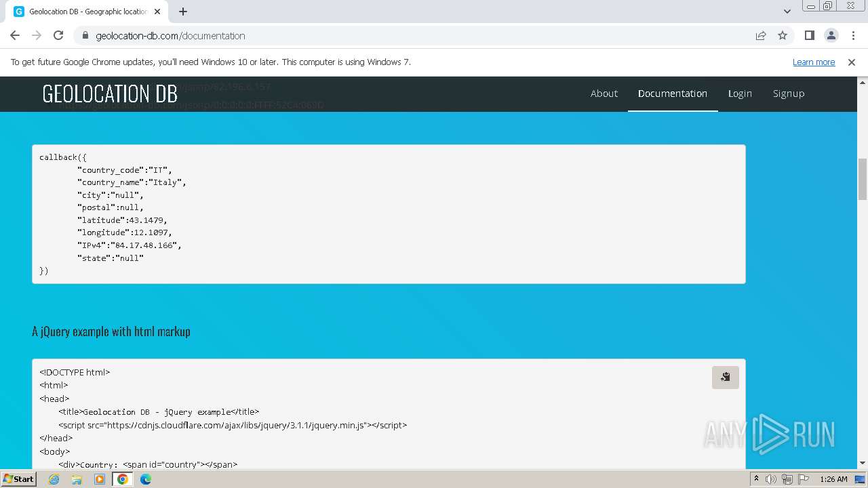The width and height of the screenshot is (868, 488).
Task: Click the browser back arrow
Action: [15, 35]
